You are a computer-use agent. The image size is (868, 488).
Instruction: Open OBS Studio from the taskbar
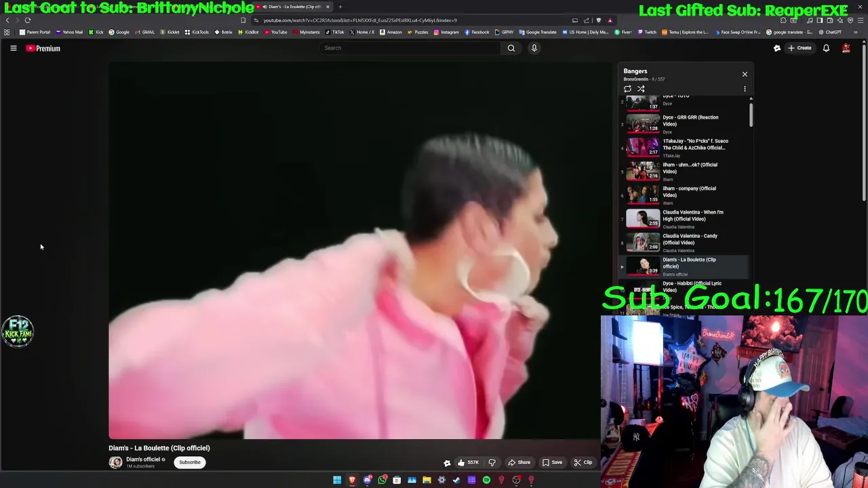[x=516, y=480]
